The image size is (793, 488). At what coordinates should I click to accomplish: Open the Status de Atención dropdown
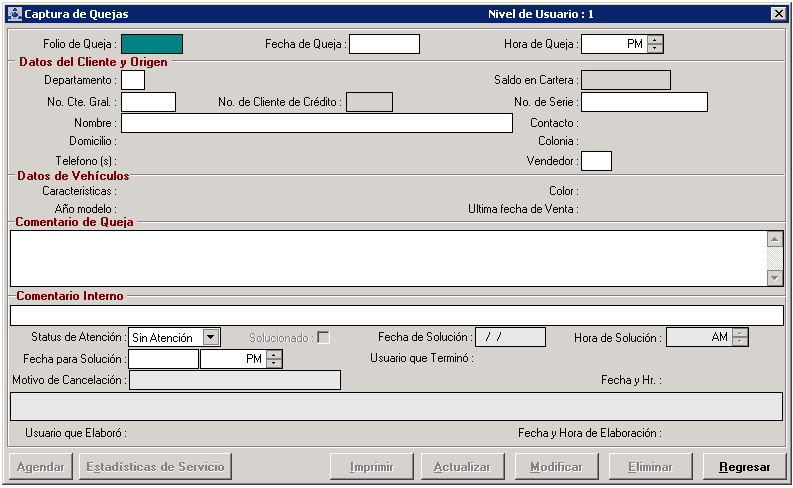[210, 338]
